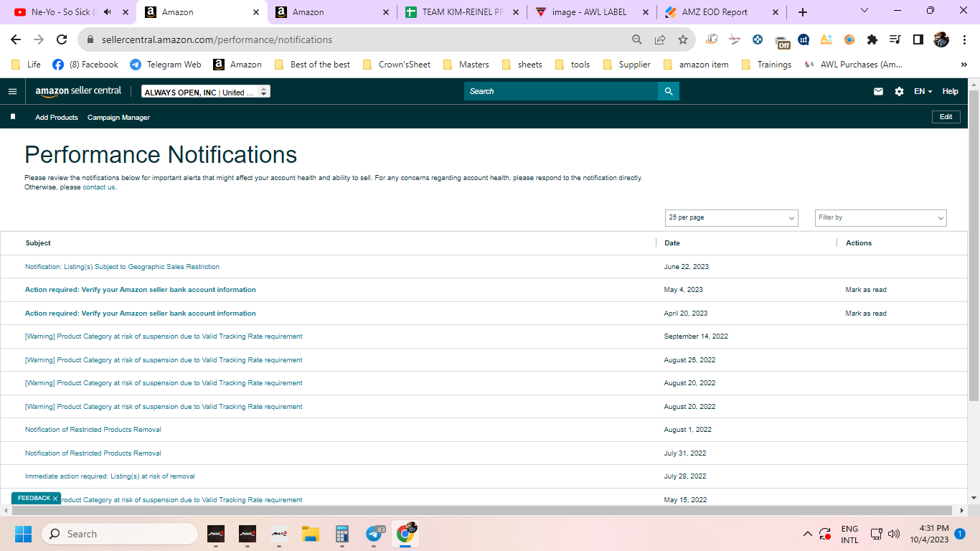Open a new browser tab
Screen dimensions: 980x551
(x=803, y=12)
